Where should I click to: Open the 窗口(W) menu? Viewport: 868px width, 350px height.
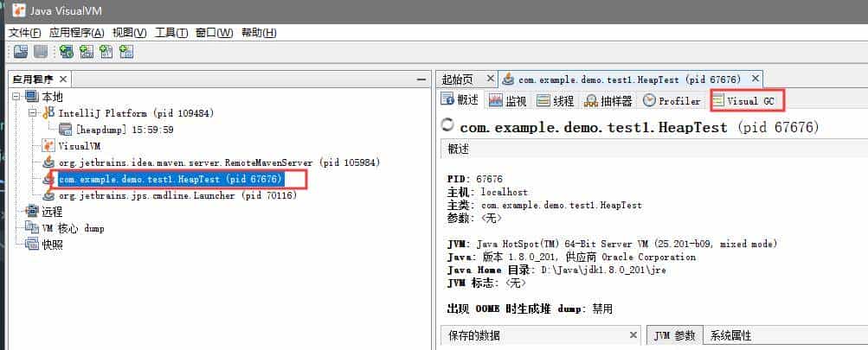coord(215,33)
